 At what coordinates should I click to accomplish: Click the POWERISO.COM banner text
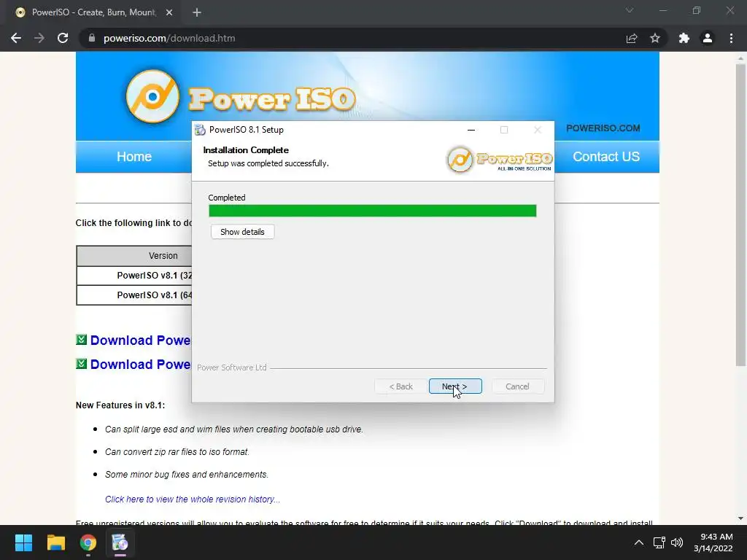[x=603, y=128]
